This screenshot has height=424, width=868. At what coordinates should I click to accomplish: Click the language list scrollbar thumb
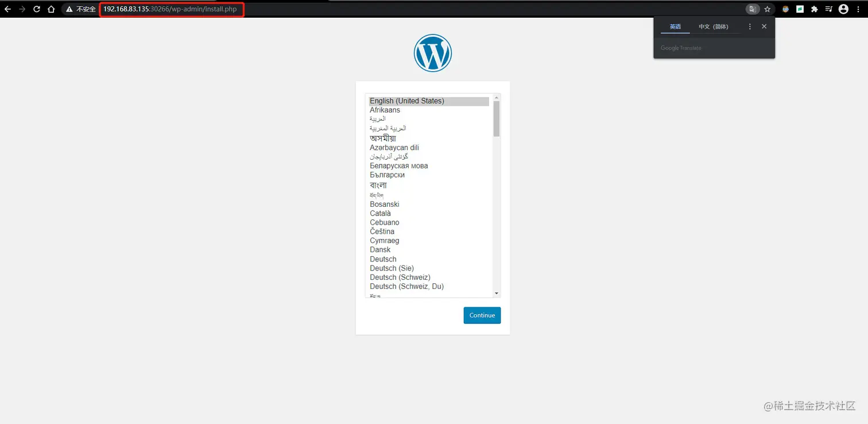497,118
